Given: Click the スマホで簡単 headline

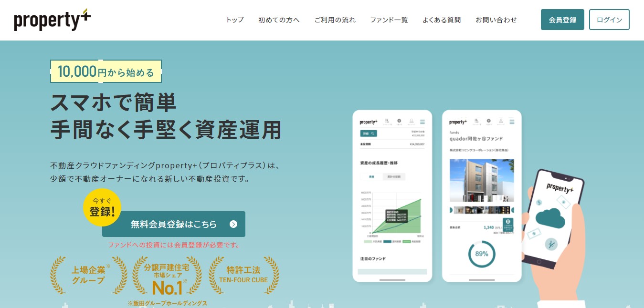Looking at the screenshot, I should tap(114, 102).
